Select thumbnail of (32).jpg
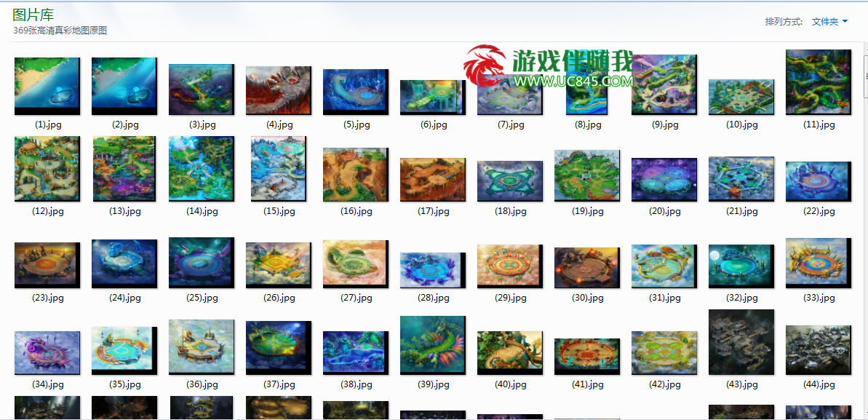The image size is (868, 420). click(x=742, y=266)
